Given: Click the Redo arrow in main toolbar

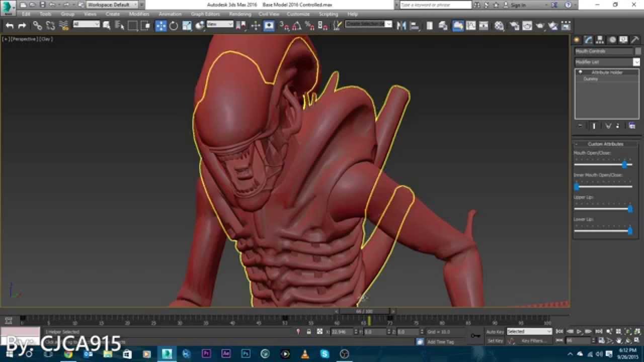Looking at the screenshot, I should tap(22, 26).
